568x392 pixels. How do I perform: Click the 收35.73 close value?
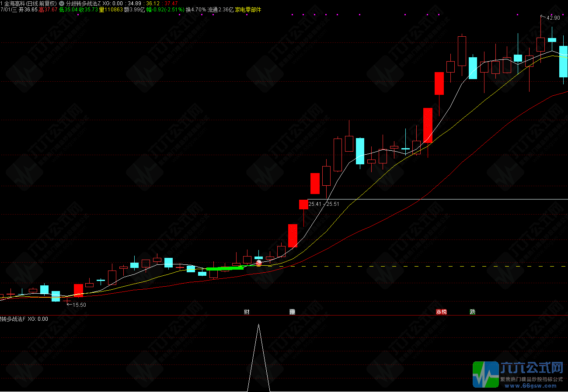click(88, 9)
